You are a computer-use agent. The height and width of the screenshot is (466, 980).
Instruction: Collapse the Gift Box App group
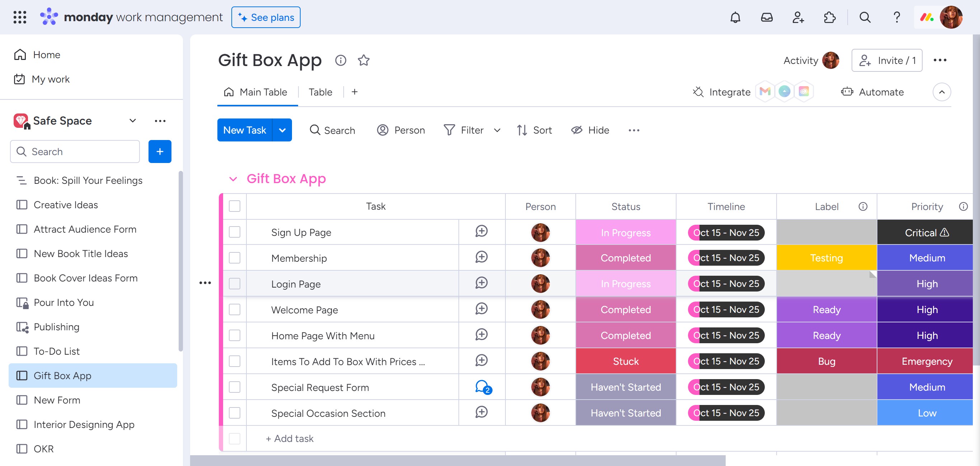click(233, 179)
